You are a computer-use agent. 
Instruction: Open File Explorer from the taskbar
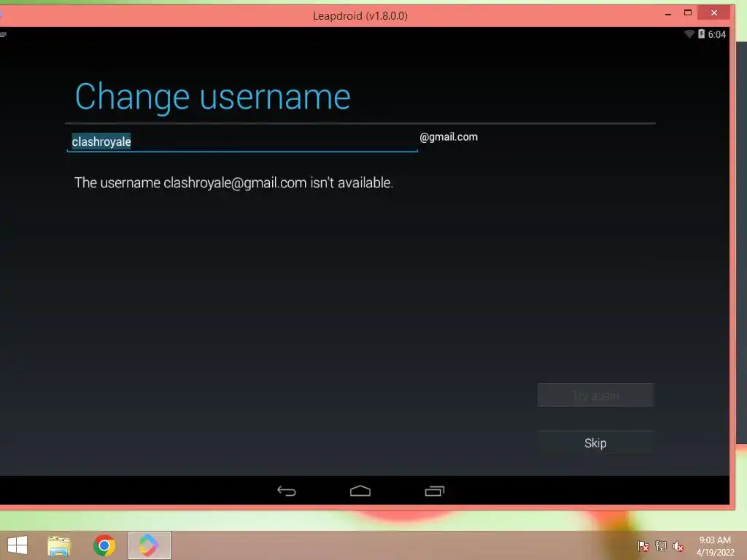click(x=59, y=545)
